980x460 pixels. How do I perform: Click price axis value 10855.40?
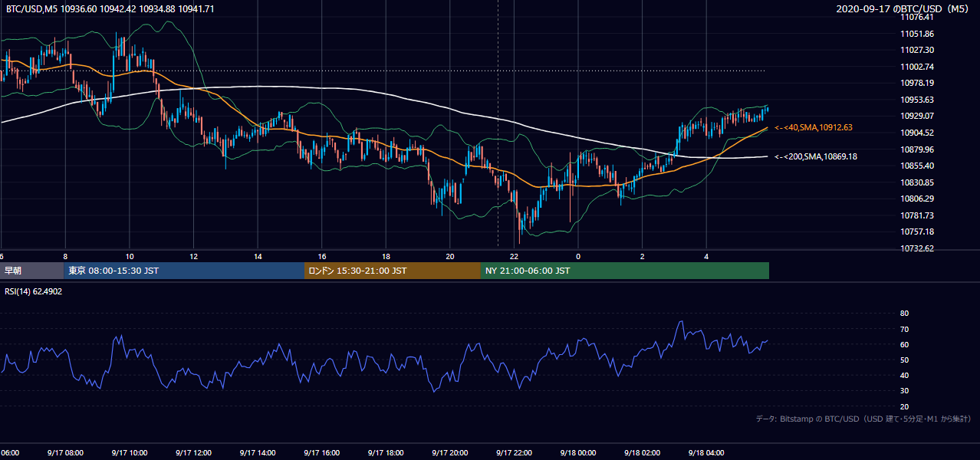pyautogui.click(x=916, y=166)
